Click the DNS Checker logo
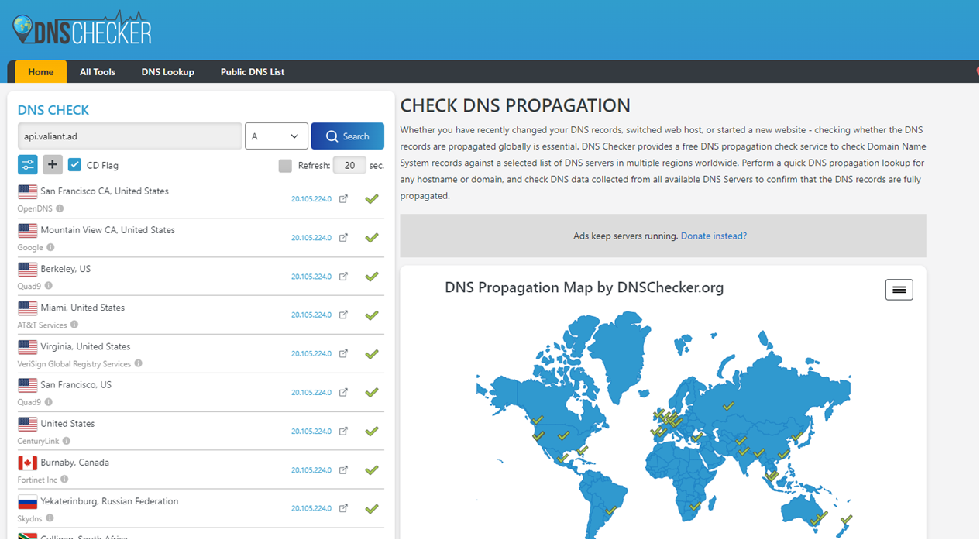980x540 pixels. click(x=82, y=28)
